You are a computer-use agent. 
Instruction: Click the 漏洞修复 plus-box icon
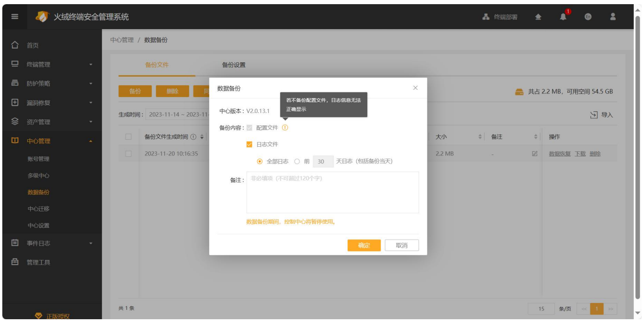[x=15, y=102]
